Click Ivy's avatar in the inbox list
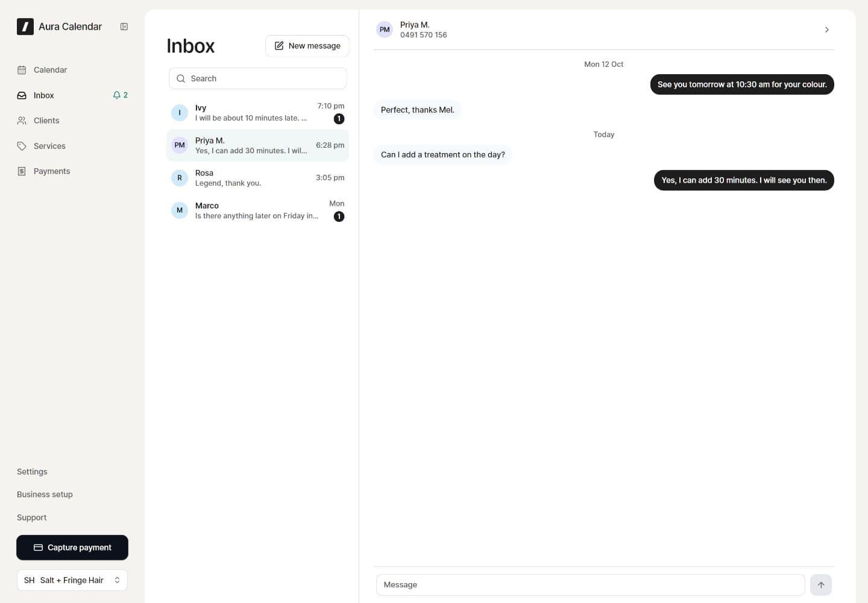 coord(180,113)
